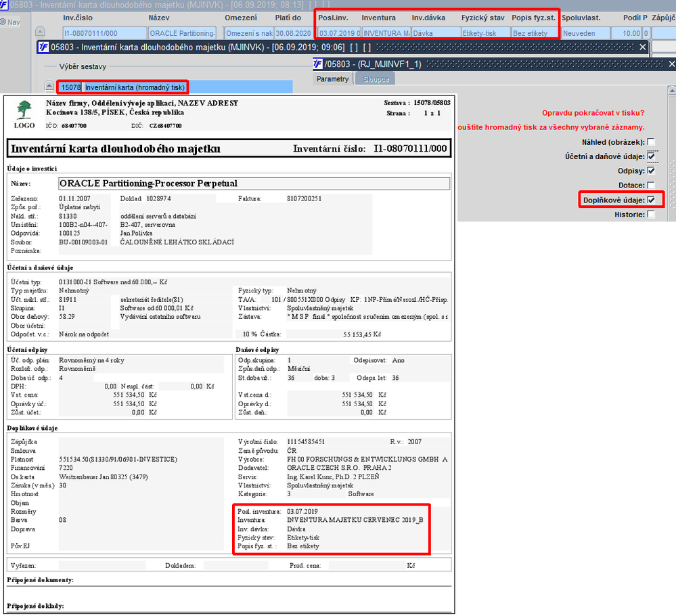
Task: Click the red text Opravdu pokračovat v tisku?
Action: 593,113
